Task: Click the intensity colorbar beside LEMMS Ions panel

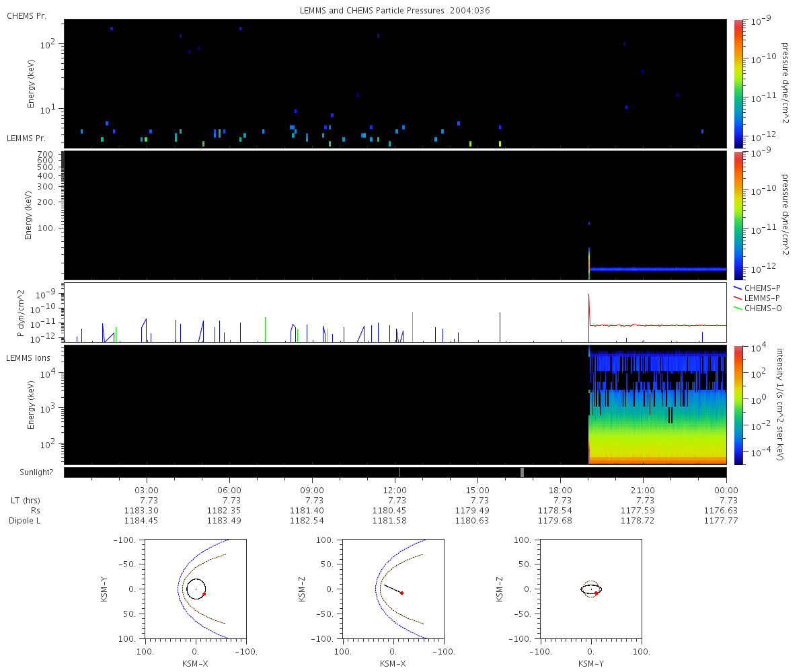Action: [x=738, y=405]
